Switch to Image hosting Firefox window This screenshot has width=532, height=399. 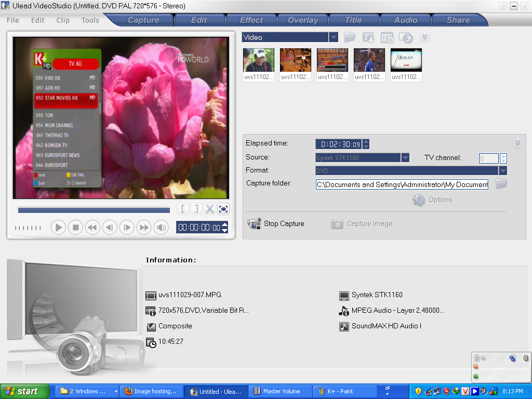152,391
